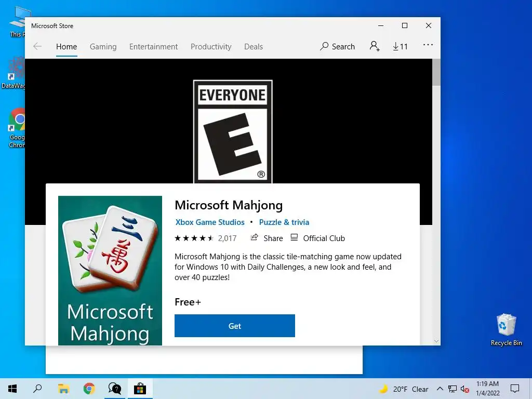Viewport: 532px width, 399px height.
Task: Open the Deals tab
Action: tap(254, 46)
